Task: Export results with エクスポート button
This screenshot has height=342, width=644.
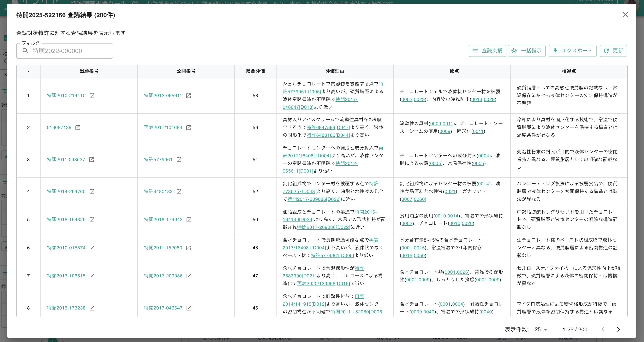Action: (573, 51)
